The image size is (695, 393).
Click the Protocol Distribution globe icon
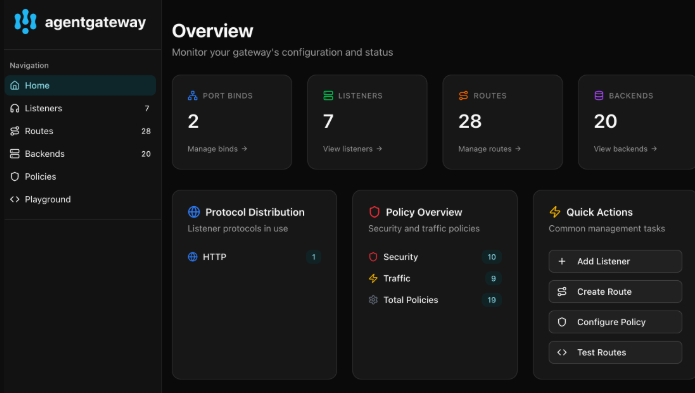pyautogui.click(x=194, y=212)
